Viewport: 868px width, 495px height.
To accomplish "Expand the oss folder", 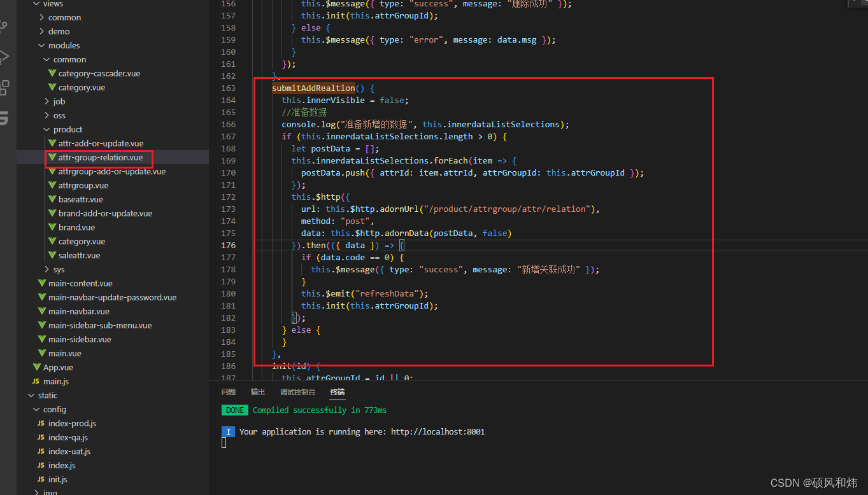I will 46,116.
